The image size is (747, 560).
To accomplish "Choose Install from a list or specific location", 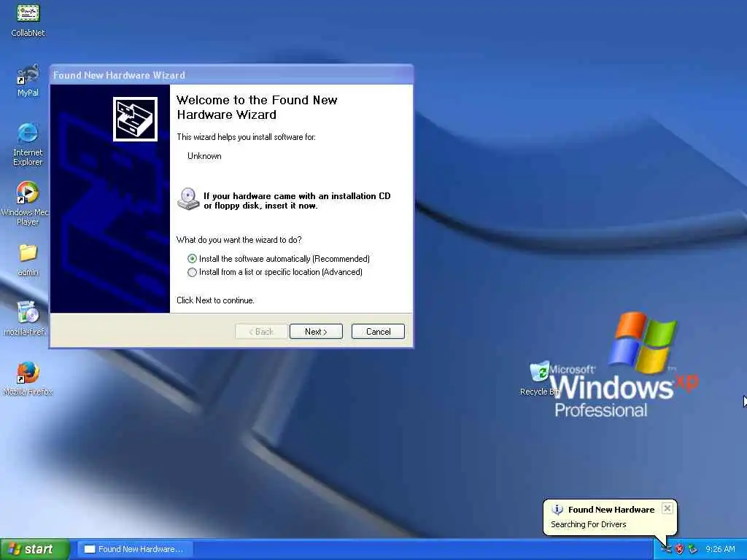I will (x=275, y=272).
